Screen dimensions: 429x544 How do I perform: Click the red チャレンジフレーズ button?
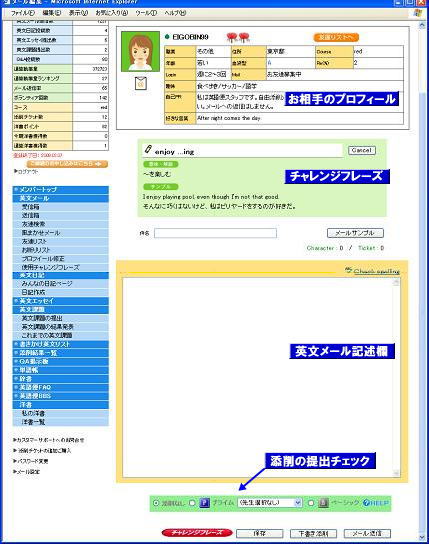[197, 533]
